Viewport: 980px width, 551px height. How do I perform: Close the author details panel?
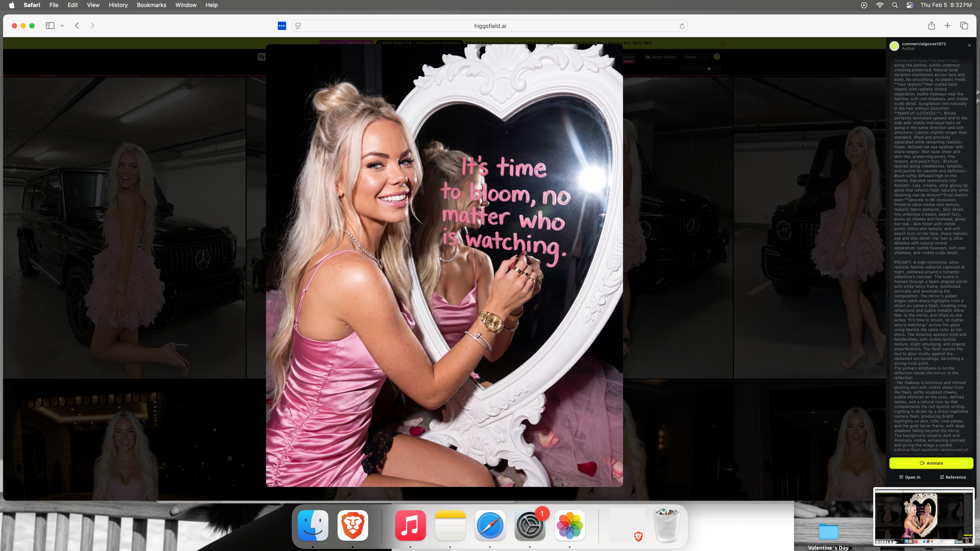(969, 45)
